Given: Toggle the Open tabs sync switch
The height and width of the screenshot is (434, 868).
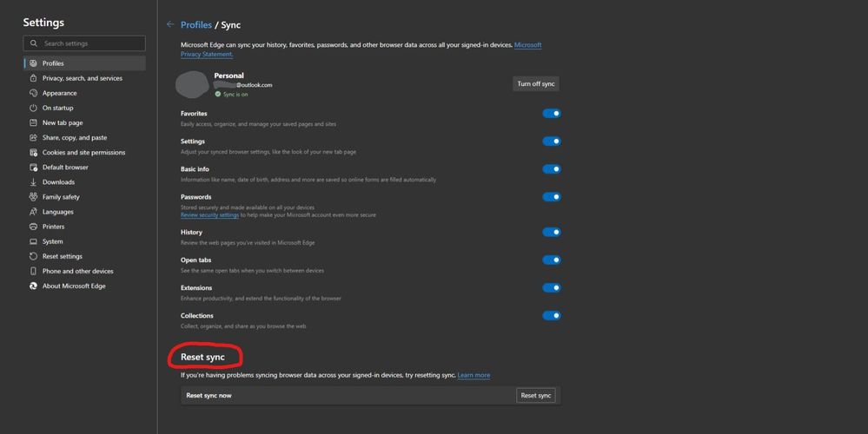Looking at the screenshot, I should 552,260.
